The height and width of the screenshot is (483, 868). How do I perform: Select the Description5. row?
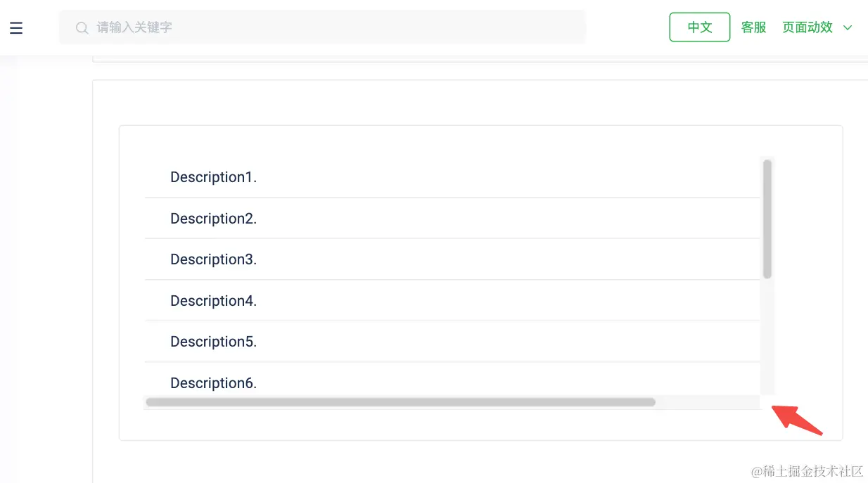click(x=452, y=342)
